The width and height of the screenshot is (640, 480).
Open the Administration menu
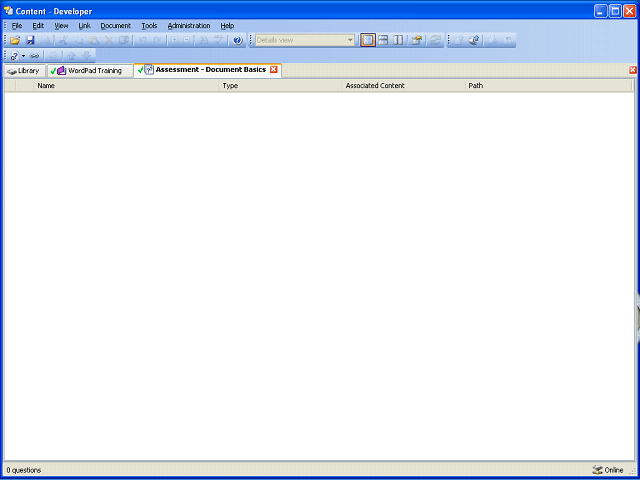tap(189, 26)
